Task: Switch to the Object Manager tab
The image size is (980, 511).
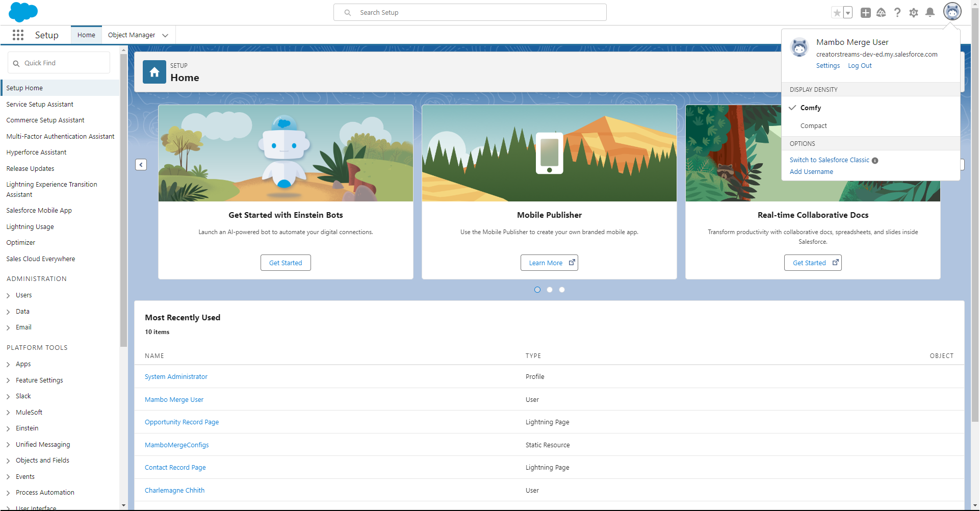Action: pos(131,35)
